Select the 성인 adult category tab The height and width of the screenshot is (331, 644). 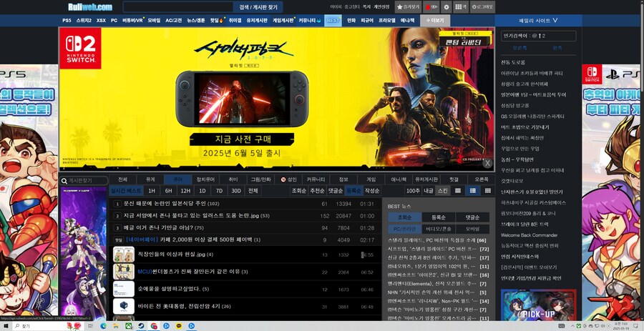point(288,179)
